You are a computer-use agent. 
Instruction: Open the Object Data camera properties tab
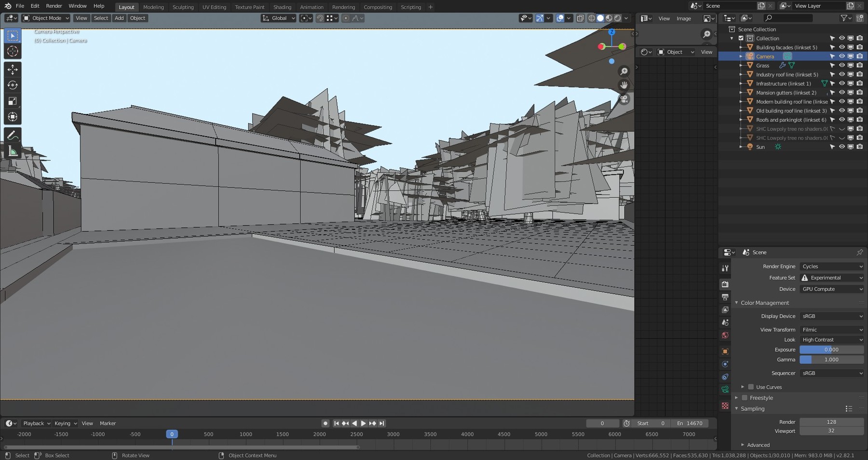725,390
